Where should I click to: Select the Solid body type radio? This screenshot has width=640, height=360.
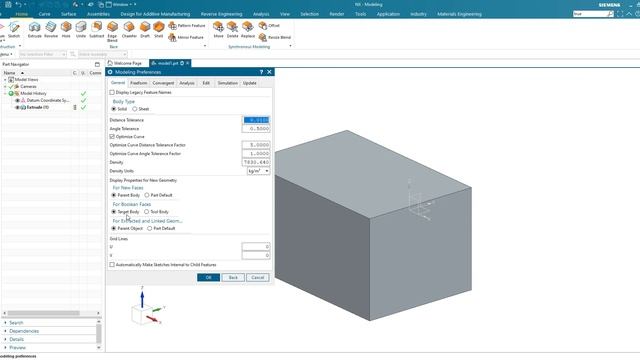click(114, 109)
